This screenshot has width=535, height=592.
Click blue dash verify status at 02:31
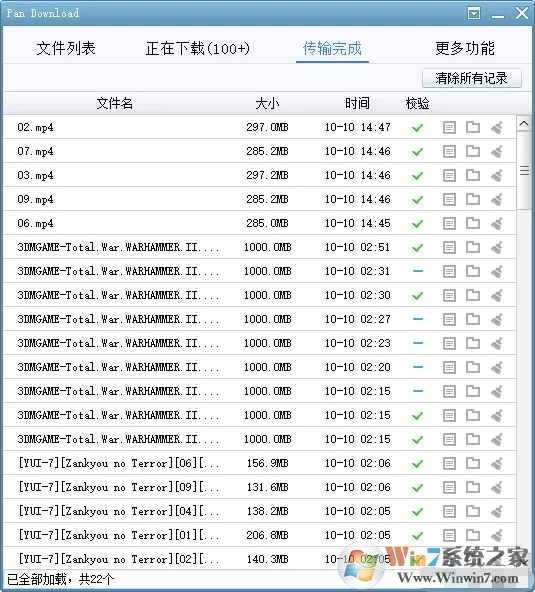418,271
